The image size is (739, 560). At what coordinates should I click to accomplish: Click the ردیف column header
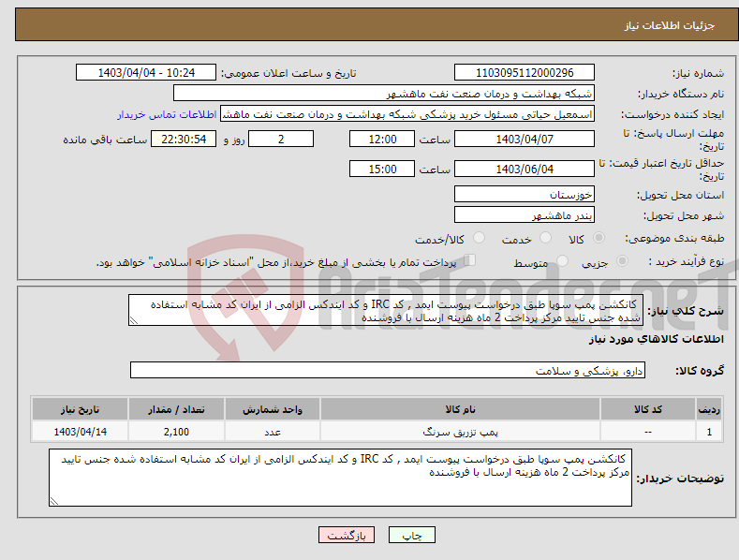pos(709,409)
